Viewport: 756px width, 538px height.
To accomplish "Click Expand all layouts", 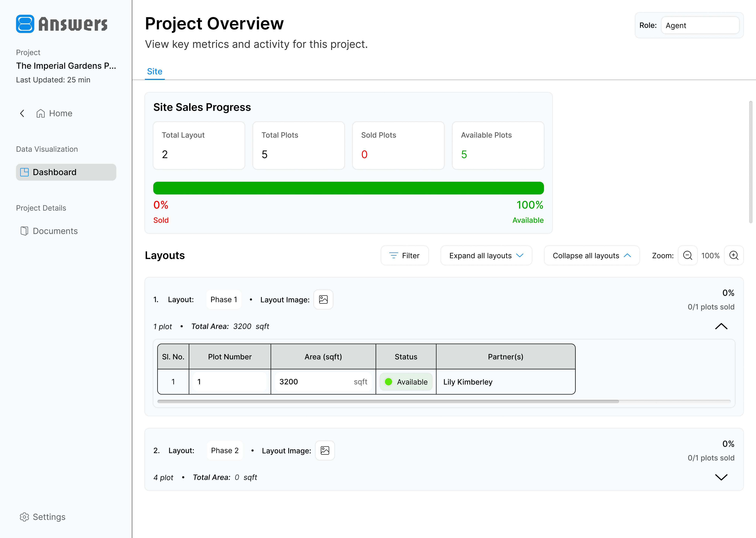I will [x=486, y=255].
